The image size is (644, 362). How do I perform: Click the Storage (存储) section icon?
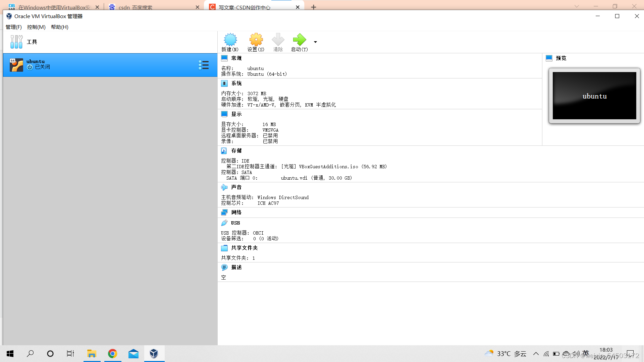pyautogui.click(x=224, y=150)
